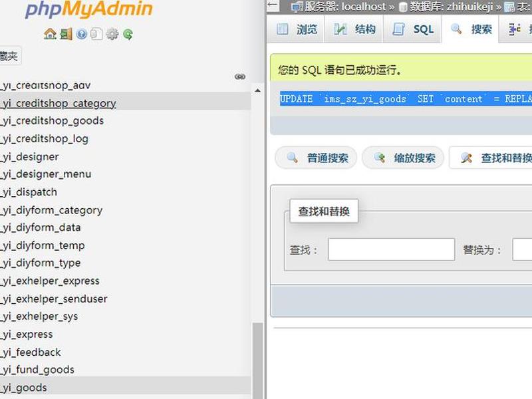Click the copy documents icon
The image size is (532, 399).
(96, 34)
